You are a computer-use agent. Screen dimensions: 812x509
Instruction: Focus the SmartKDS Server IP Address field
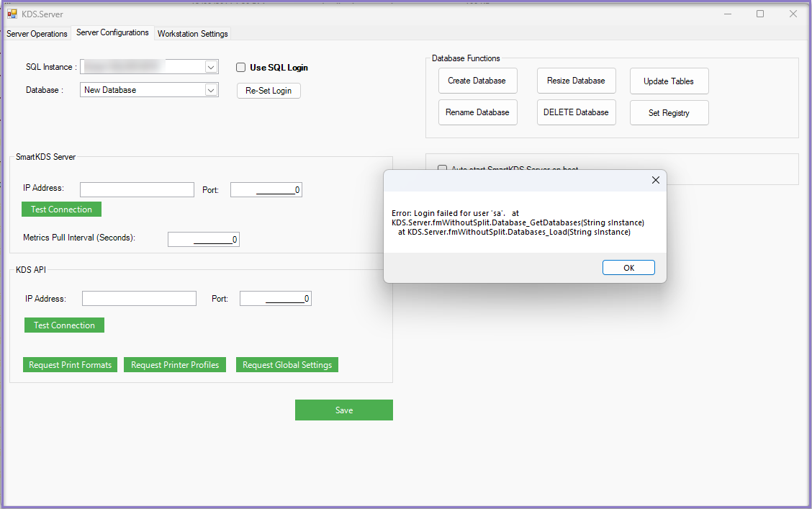point(137,189)
